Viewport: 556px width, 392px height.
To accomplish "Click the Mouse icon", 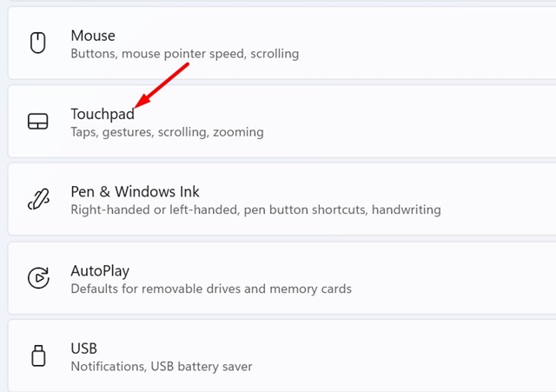I will click(x=37, y=43).
